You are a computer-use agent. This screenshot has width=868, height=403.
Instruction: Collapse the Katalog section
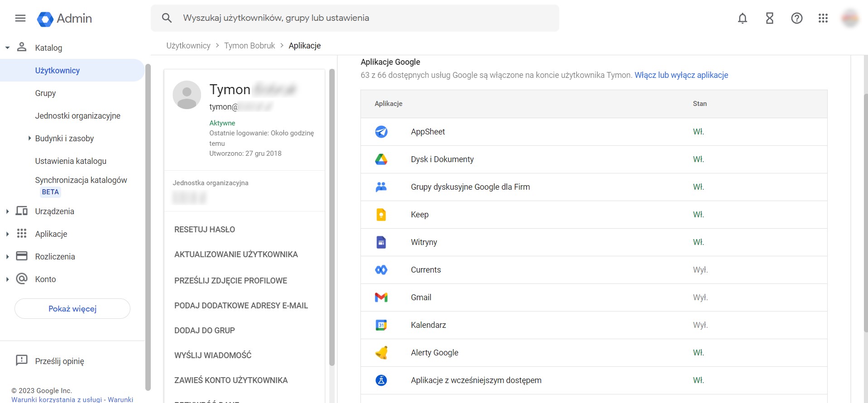click(7, 48)
